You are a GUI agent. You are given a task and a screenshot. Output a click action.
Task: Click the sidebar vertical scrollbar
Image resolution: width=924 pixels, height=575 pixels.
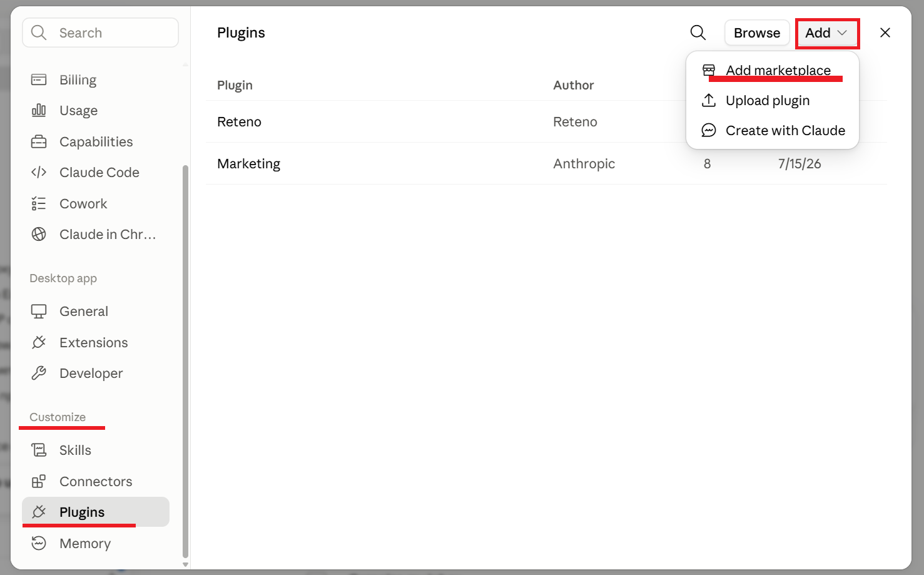tap(185, 362)
